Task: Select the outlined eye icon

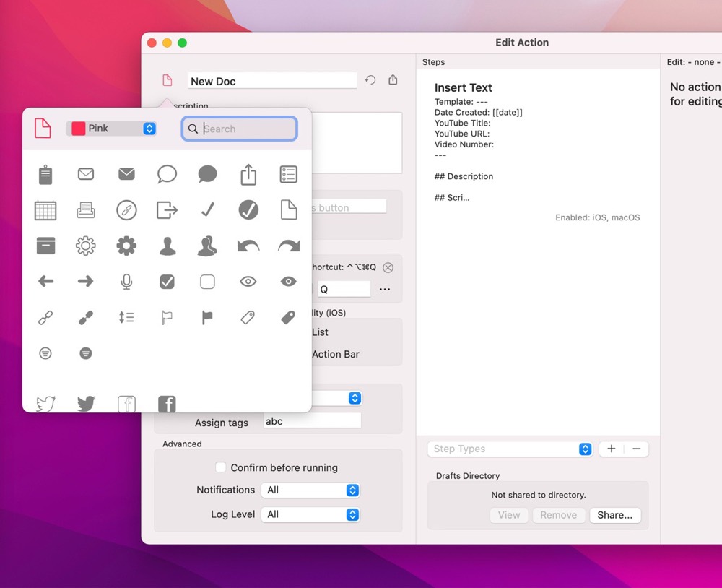Action: pos(248,281)
